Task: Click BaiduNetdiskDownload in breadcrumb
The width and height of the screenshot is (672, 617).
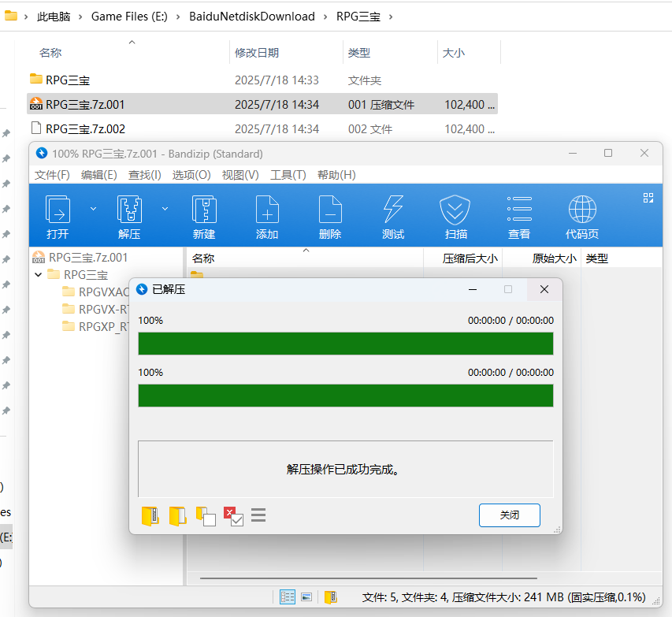Action: point(252,17)
